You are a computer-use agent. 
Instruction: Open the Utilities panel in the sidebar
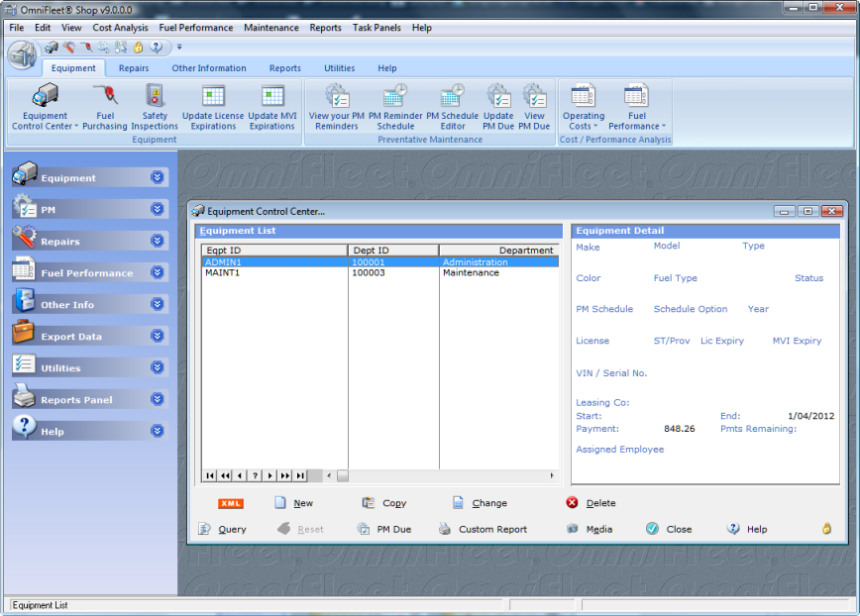(x=89, y=367)
